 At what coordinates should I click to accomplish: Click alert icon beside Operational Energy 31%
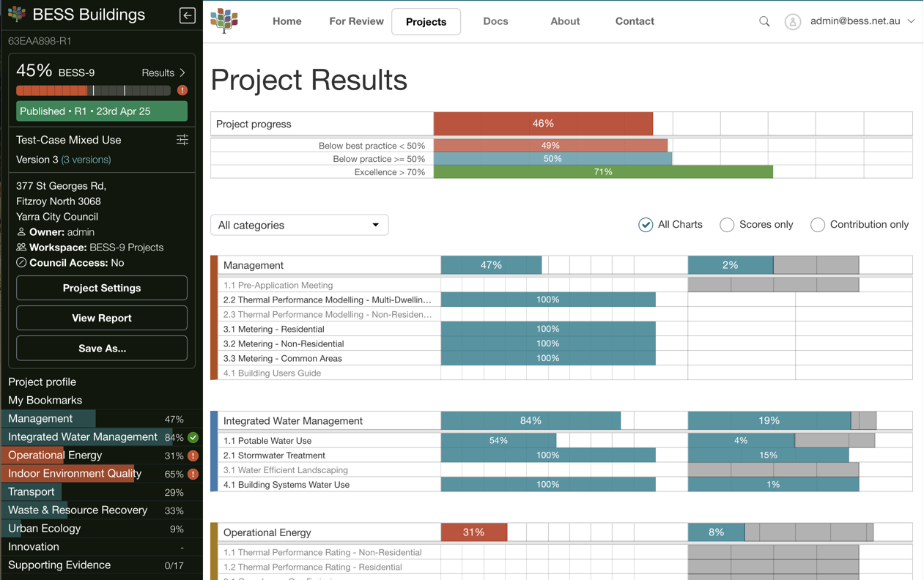pyautogui.click(x=193, y=456)
